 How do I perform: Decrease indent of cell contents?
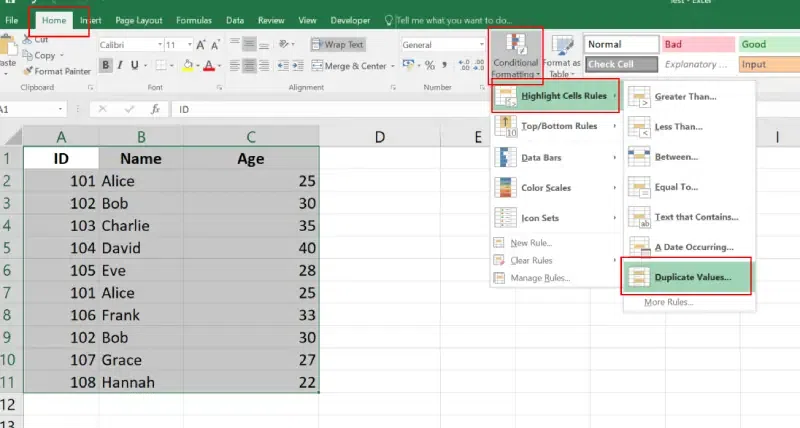283,65
